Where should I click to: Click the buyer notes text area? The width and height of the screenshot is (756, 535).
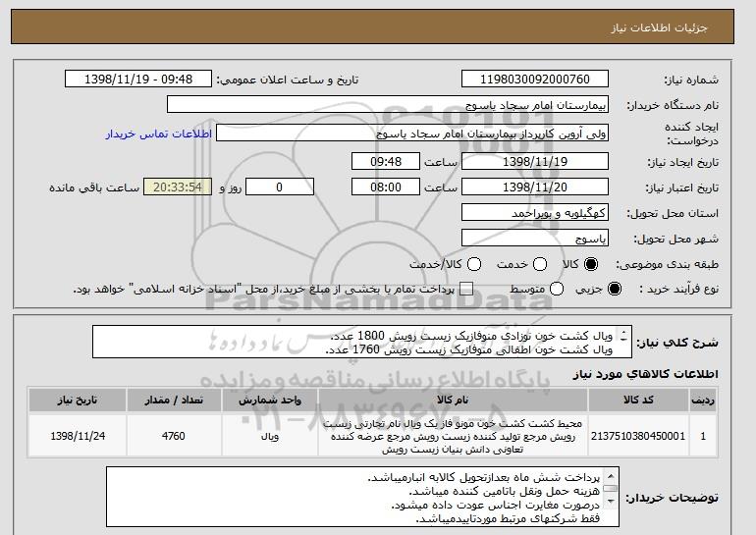pyautogui.click(x=362, y=497)
